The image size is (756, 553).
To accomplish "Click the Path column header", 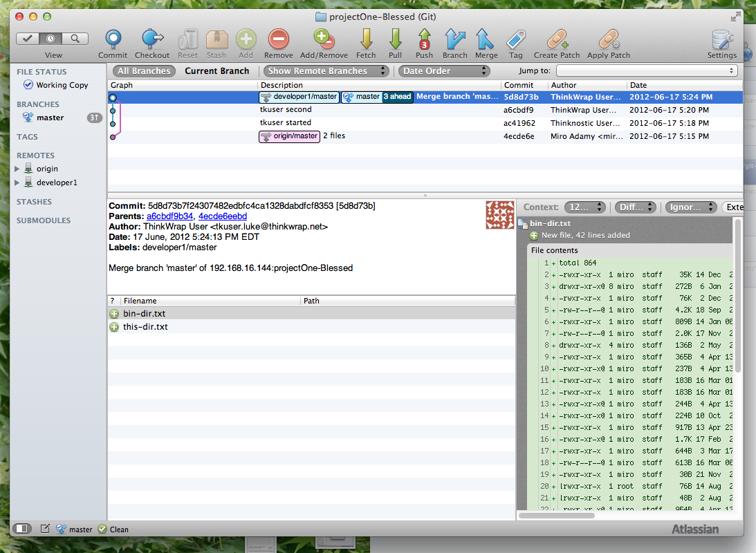I will pos(408,301).
